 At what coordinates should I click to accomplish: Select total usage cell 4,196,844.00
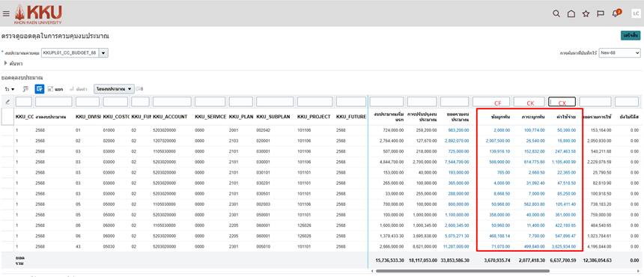(x=600, y=246)
